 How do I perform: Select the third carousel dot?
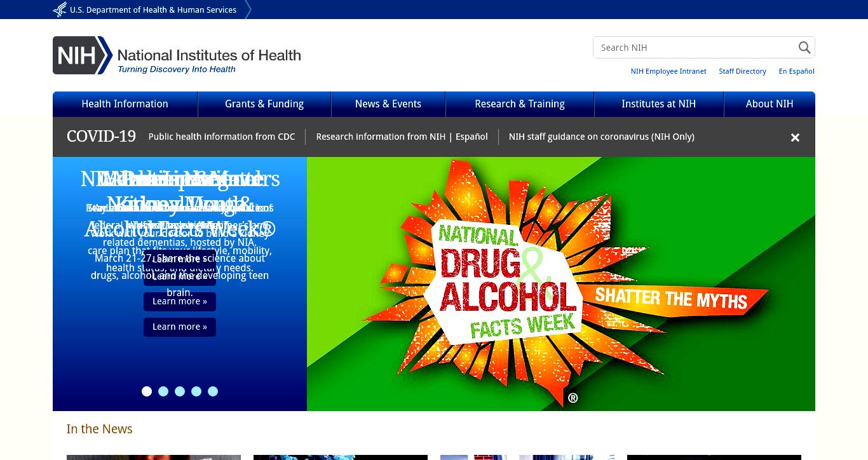(x=180, y=391)
